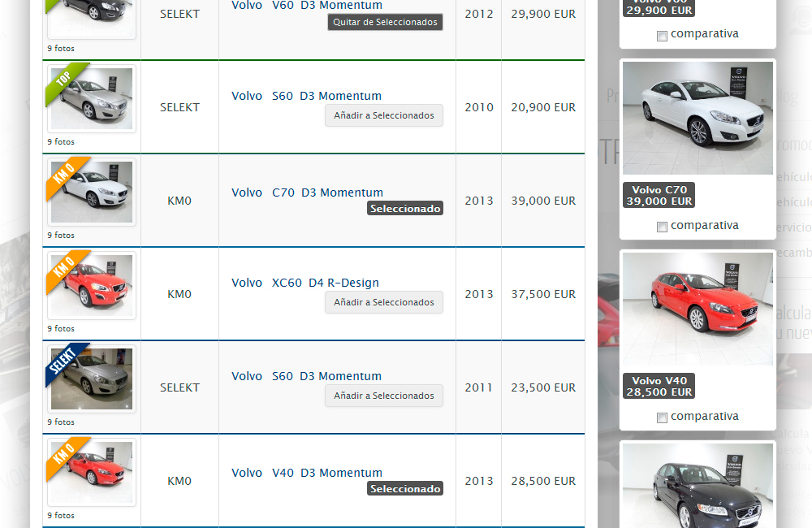Click the 29,900 EUR label at the sidebar top
Image resolution: width=812 pixels, height=528 pixels.
pyautogui.click(x=659, y=8)
